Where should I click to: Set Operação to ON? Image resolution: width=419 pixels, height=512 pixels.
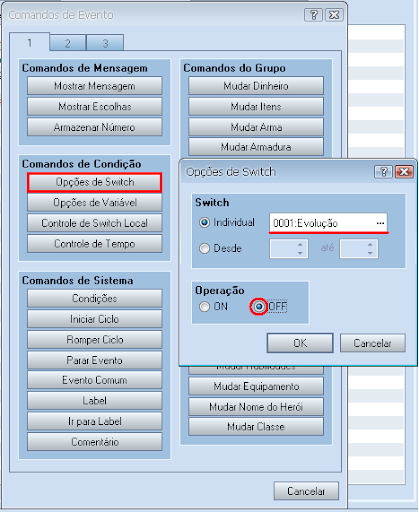(204, 307)
